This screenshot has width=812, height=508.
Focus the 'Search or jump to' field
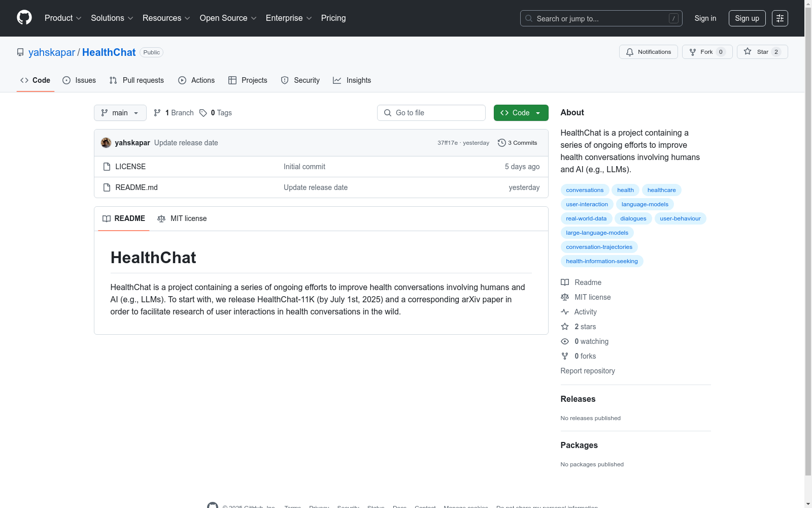click(x=601, y=18)
